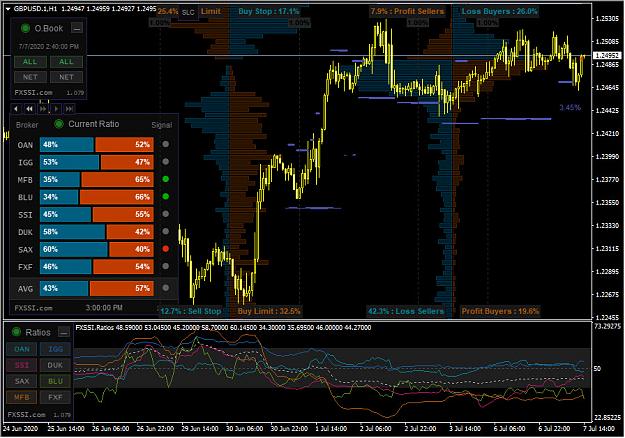
Task: Click the red signal dot in SAX row
Action: point(165,249)
